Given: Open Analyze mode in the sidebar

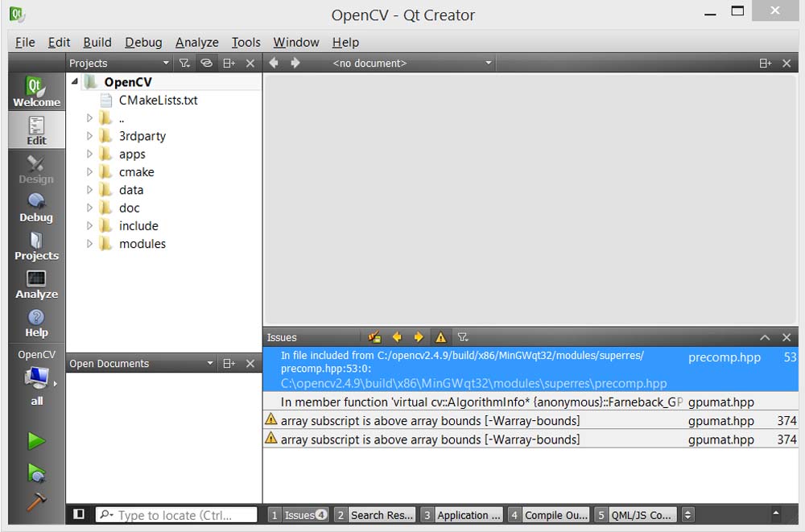Looking at the screenshot, I should (x=36, y=285).
